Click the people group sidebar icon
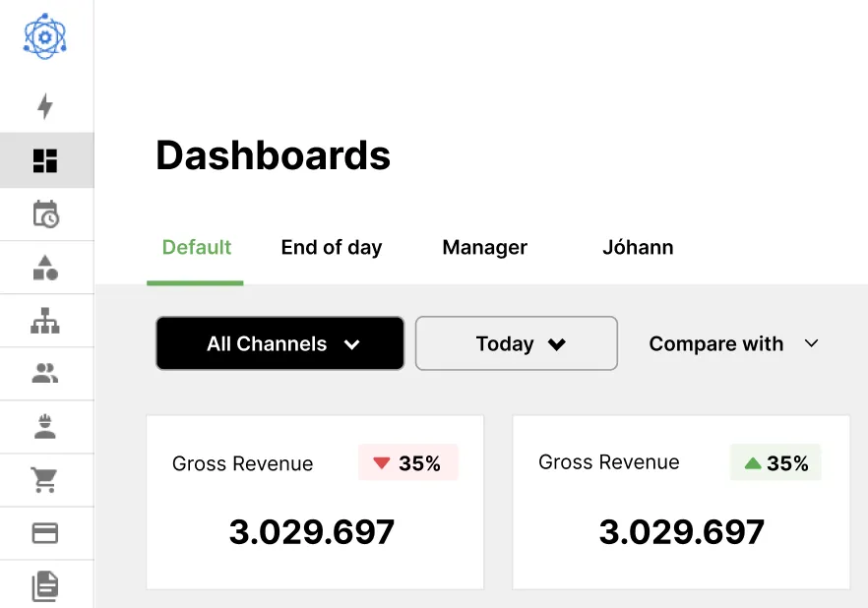Screen dimensions: 868x608 pos(45,374)
